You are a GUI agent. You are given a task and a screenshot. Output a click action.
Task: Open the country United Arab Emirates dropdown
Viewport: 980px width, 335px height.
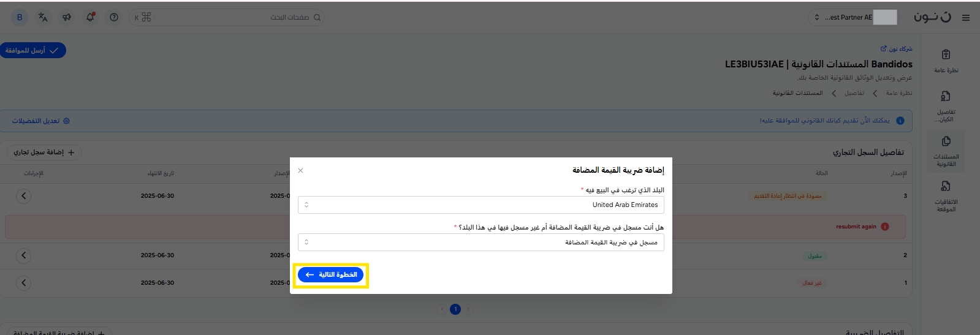click(x=481, y=205)
